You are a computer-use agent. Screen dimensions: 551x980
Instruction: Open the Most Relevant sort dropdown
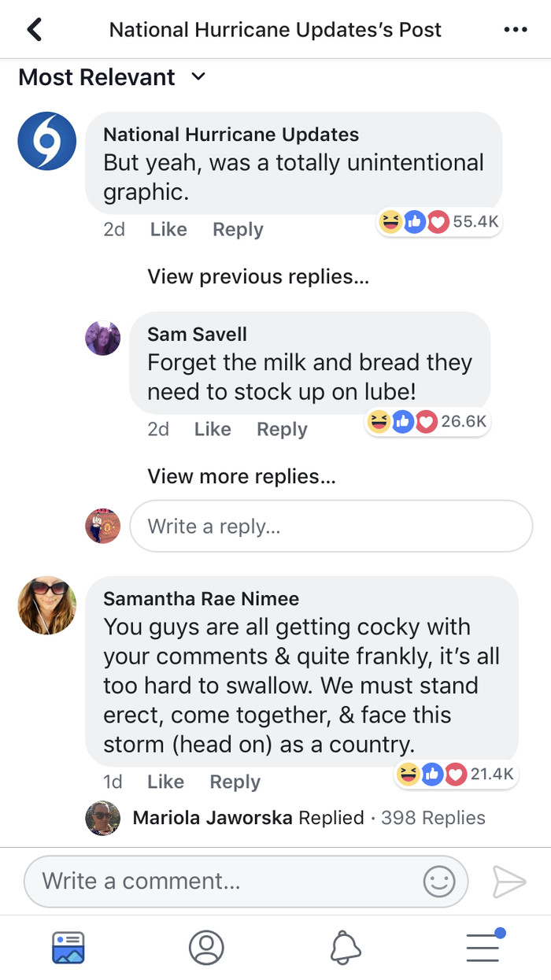[x=112, y=77]
